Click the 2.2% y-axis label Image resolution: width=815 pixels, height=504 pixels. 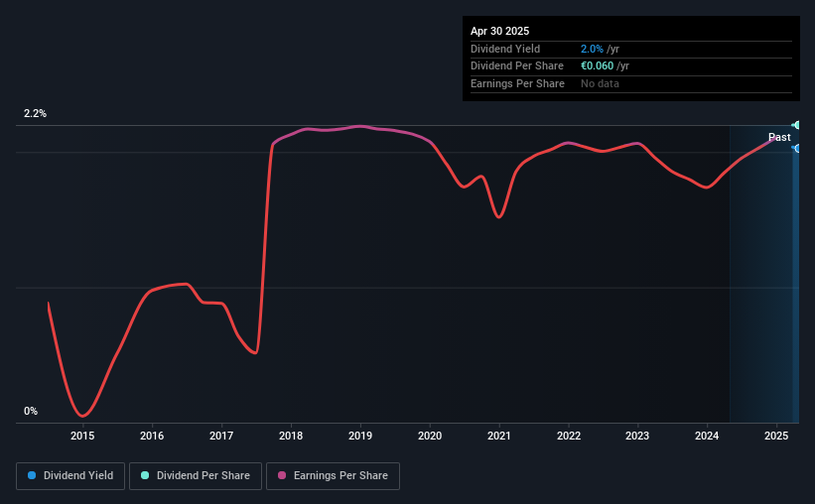point(35,113)
